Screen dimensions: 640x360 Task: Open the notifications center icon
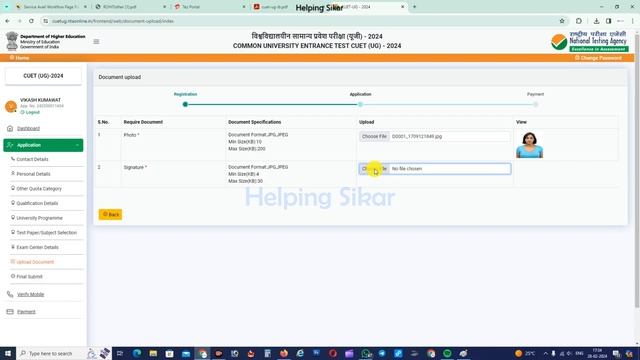[616, 353]
